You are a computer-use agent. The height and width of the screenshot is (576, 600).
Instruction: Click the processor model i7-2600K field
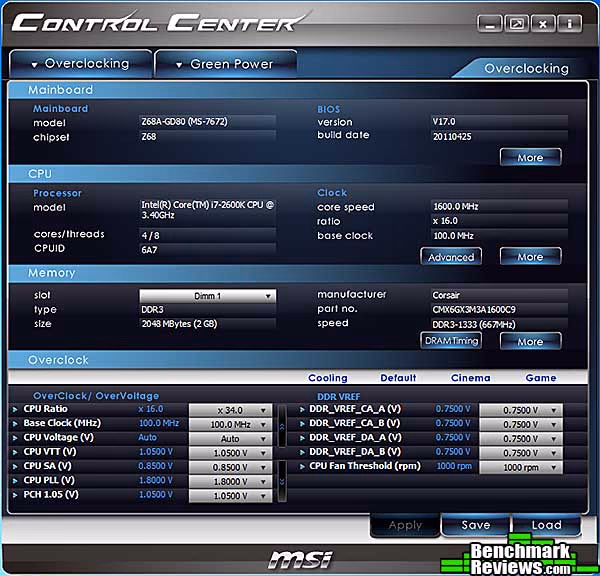[207, 210]
